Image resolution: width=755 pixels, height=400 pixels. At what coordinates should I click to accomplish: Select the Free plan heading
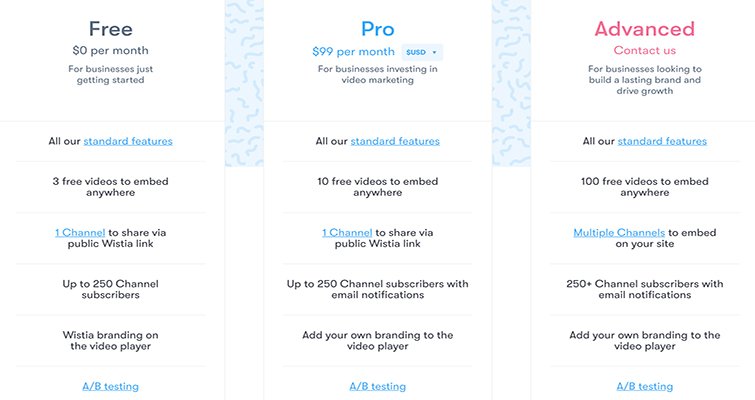point(110,28)
